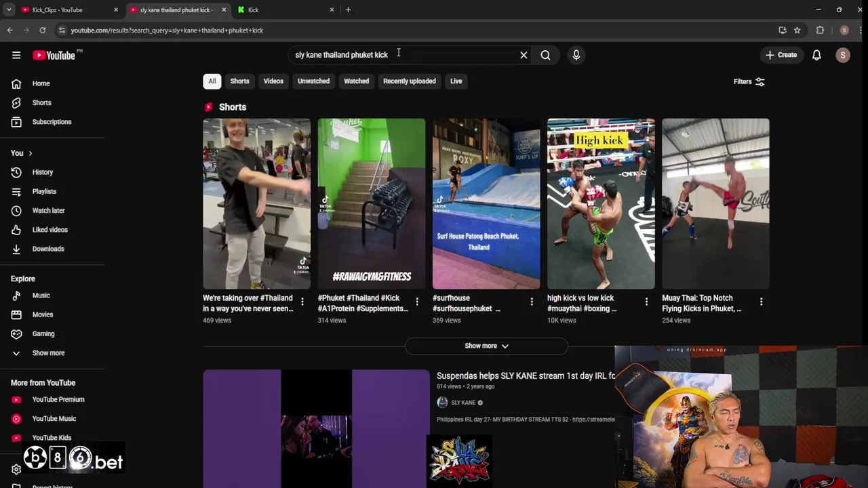Open '#Phuket #Thailand #Kick' short title
The height and width of the screenshot is (488, 868).
[363, 303]
